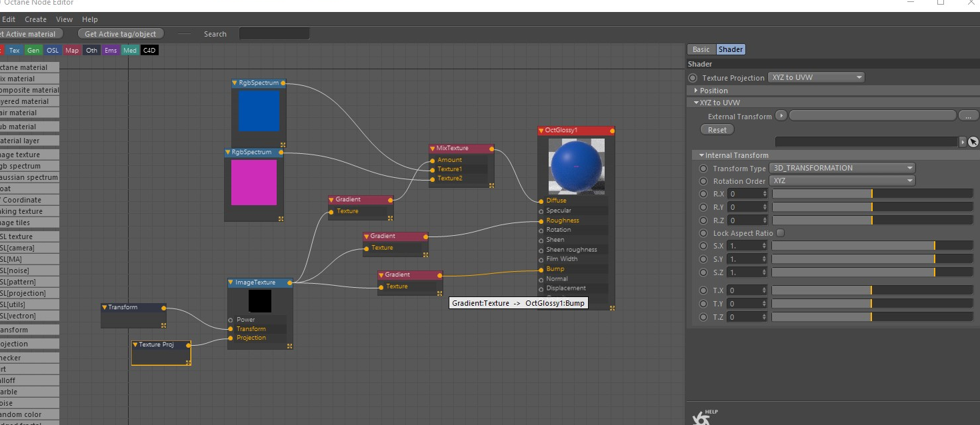This screenshot has width=980, height=425.
Task: Open the Transform Type dropdown
Action: click(x=842, y=168)
